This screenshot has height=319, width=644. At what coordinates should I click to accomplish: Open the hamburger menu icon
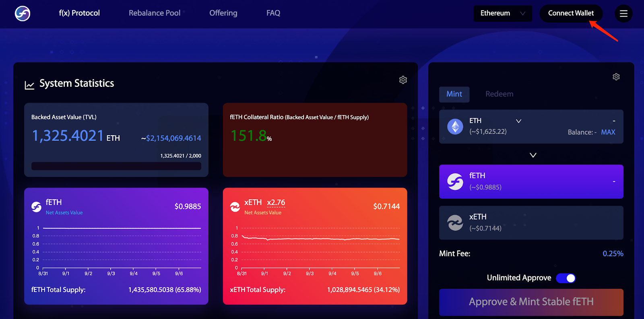tap(623, 14)
